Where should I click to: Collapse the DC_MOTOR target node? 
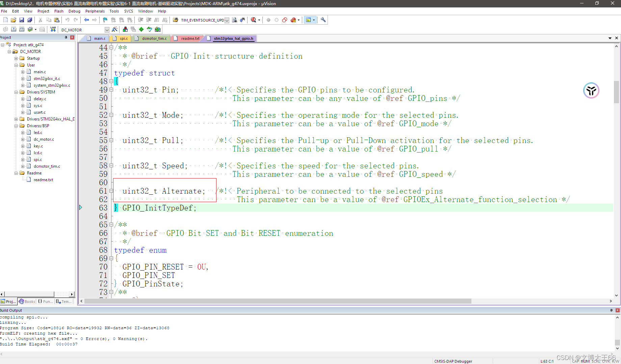pyautogui.click(x=9, y=52)
